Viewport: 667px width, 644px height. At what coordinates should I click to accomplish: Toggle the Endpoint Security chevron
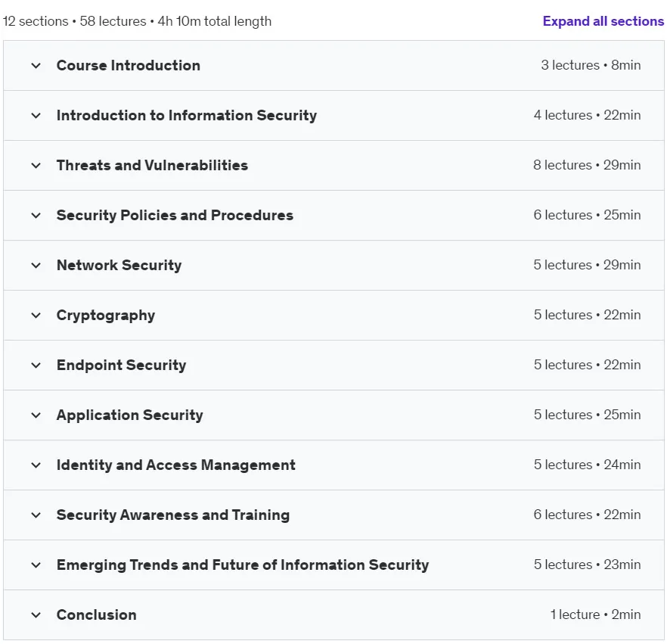pos(36,366)
